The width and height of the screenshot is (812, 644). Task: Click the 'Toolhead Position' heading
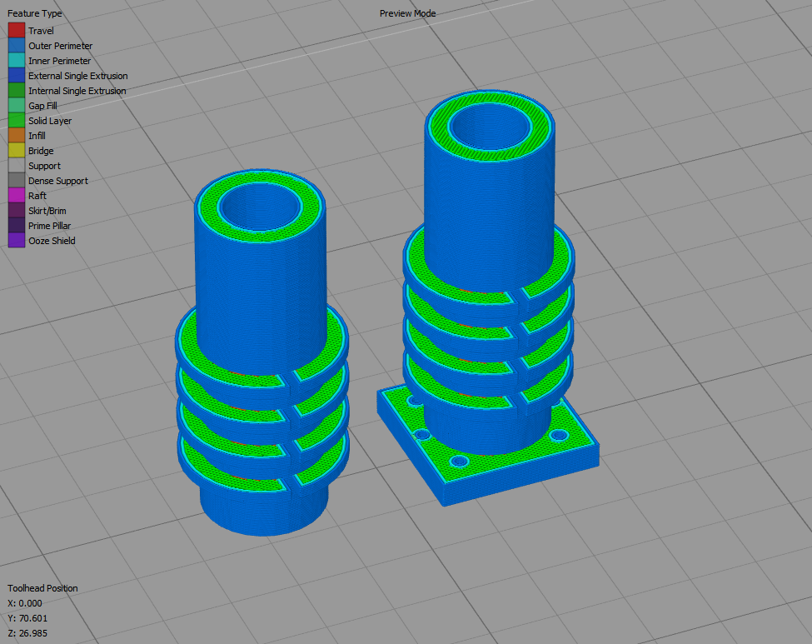[x=42, y=588]
